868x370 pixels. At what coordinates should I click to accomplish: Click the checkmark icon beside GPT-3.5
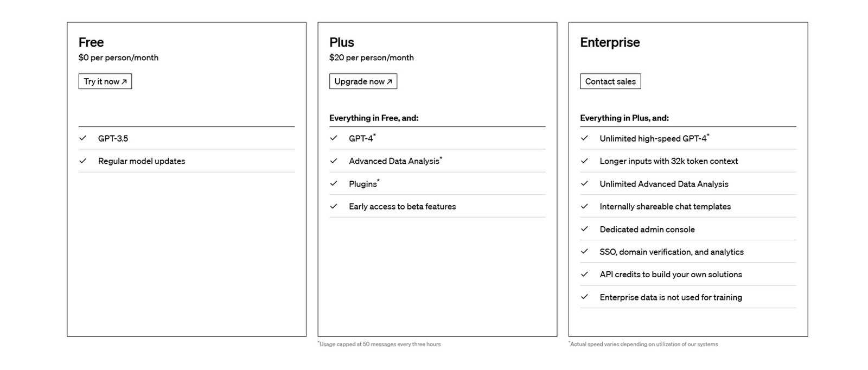coord(83,138)
